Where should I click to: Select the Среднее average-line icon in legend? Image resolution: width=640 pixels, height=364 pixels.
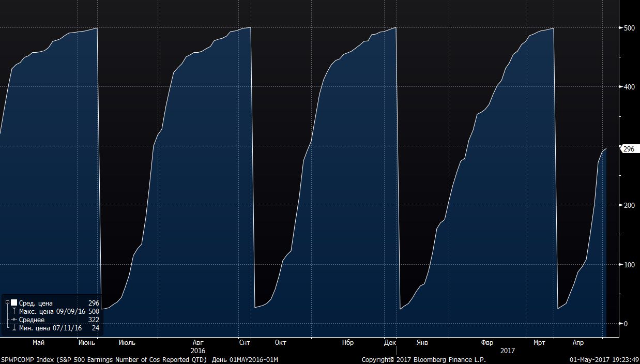coord(14,320)
